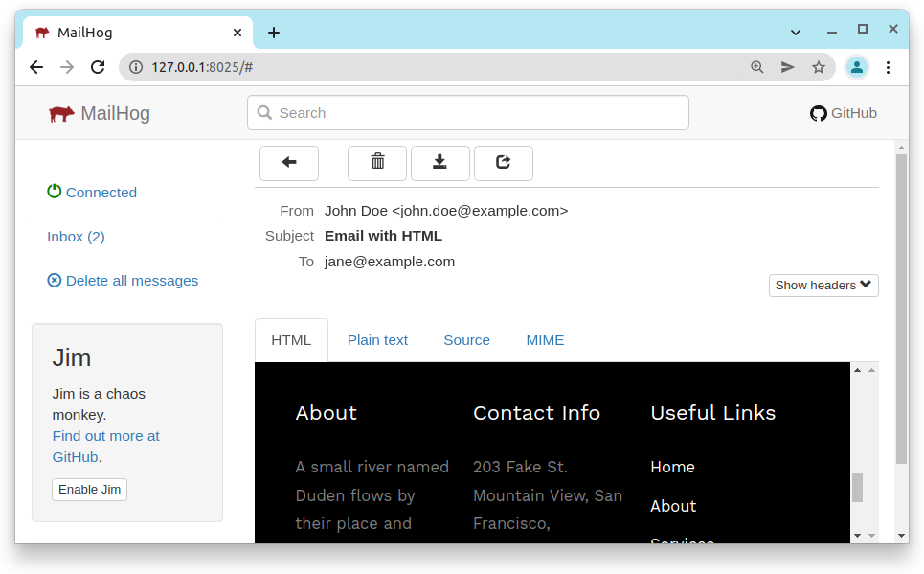Screen dimensions: 924x574
Task: Open tab search chevron in title bar
Action: coord(796,33)
